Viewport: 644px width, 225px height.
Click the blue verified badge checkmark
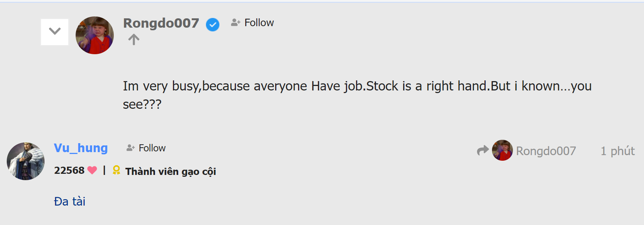(x=213, y=25)
